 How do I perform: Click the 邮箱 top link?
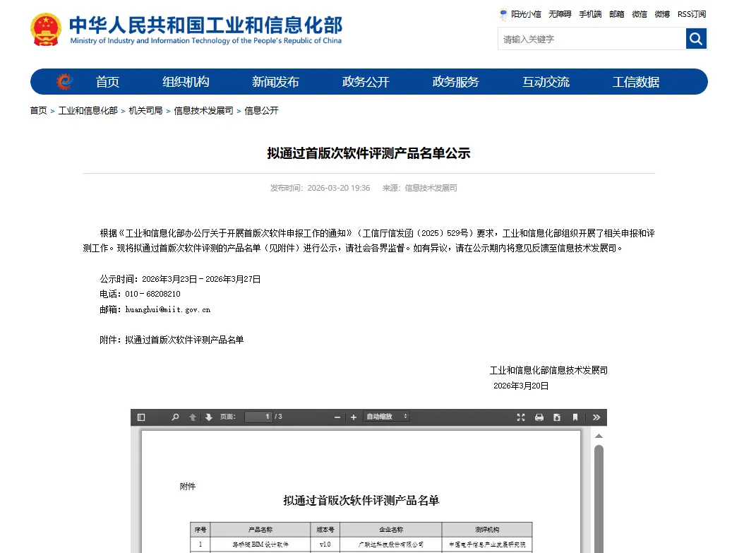(617, 14)
